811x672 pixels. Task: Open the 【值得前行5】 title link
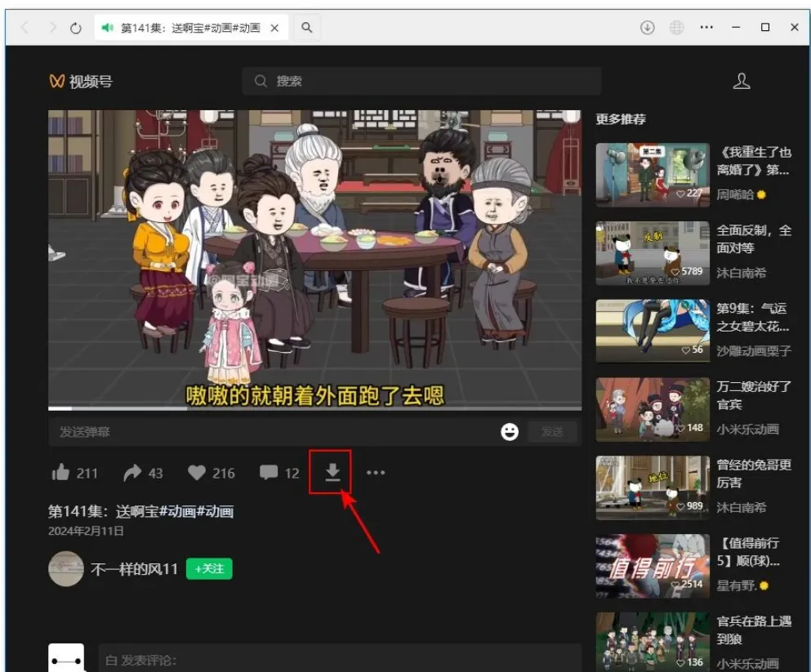click(x=748, y=551)
